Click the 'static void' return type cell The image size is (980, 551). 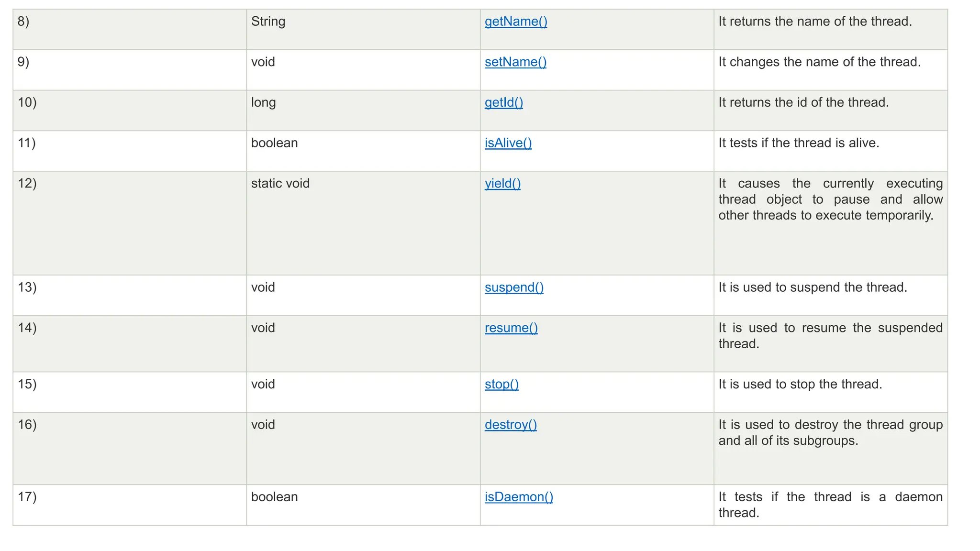(363, 223)
